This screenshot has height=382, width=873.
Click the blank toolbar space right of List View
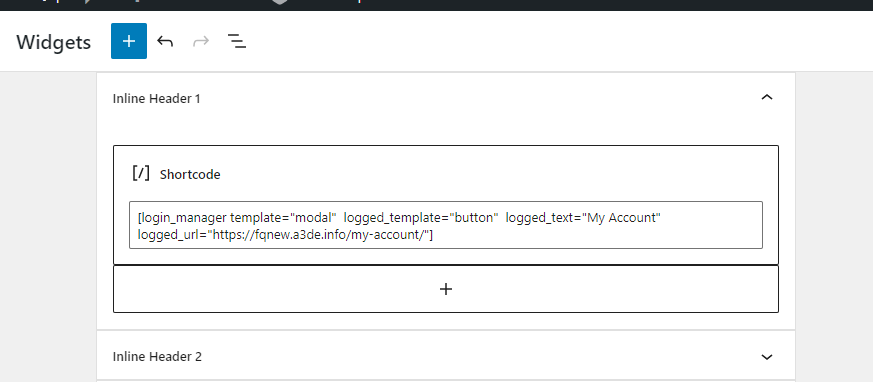coord(557,41)
